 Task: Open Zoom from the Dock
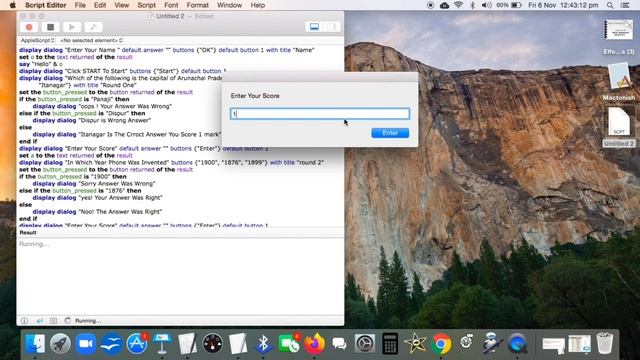[x=86, y=343]
